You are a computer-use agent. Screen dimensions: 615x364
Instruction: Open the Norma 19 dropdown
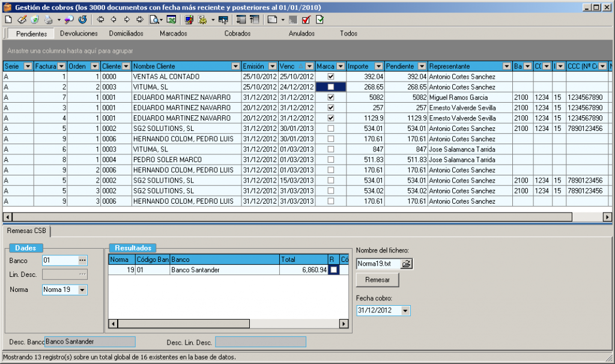click(83, 290)
